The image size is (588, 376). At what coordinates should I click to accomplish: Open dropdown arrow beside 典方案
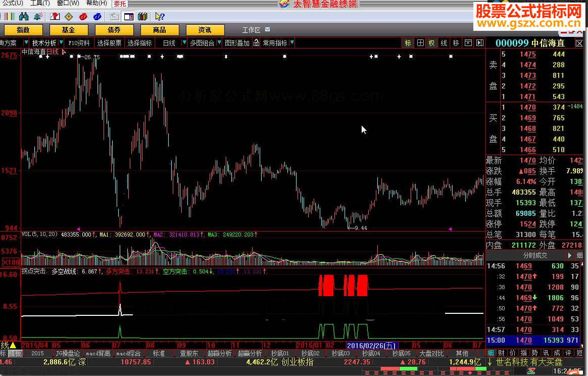tap(26, 43)
